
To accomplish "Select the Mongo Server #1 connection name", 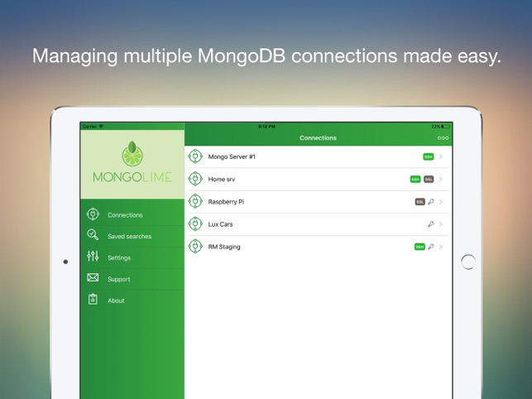I will coord(232,156).
